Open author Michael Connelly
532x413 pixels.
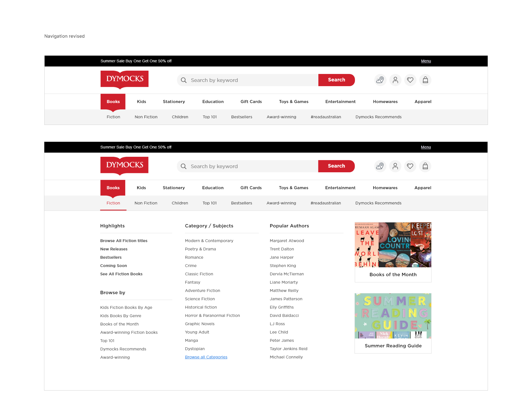(x=286, y=357)
